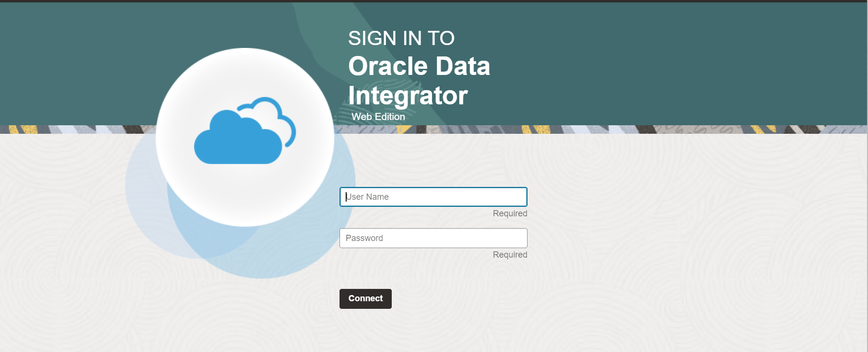Select the Password input field
868x352 pixels.
(433, 238)
